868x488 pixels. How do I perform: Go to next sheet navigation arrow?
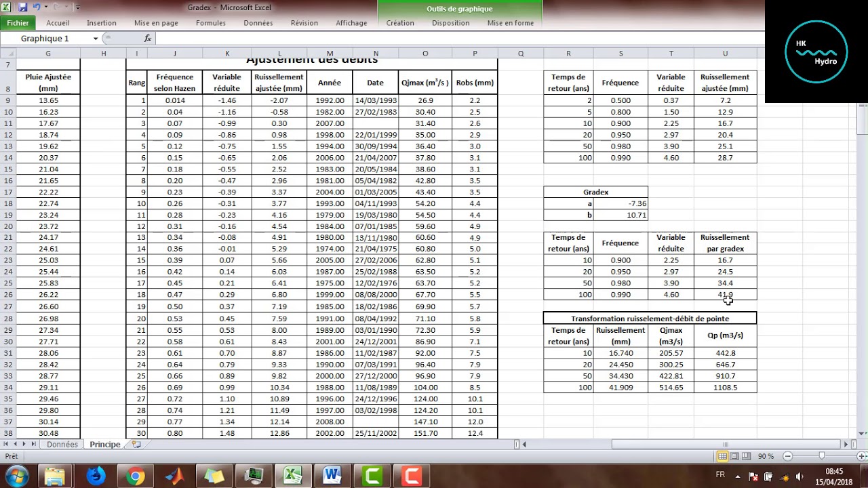coord(24,445)
